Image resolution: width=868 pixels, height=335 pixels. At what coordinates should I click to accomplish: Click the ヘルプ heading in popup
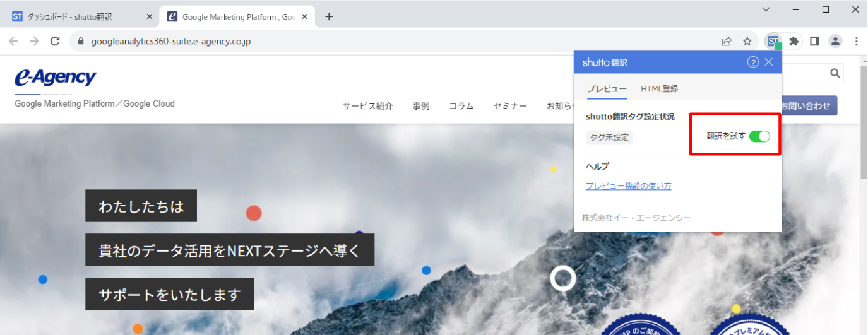[597, 167]
